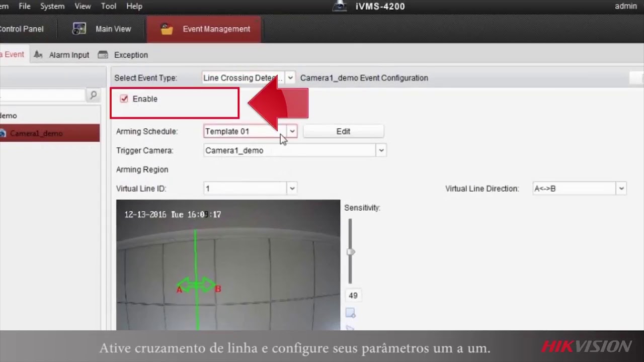Image resolution: width=644 pixels, height=362 pixels.
Task: Click the Edit button for arming schedule
Action: click(x=343, y=131)
